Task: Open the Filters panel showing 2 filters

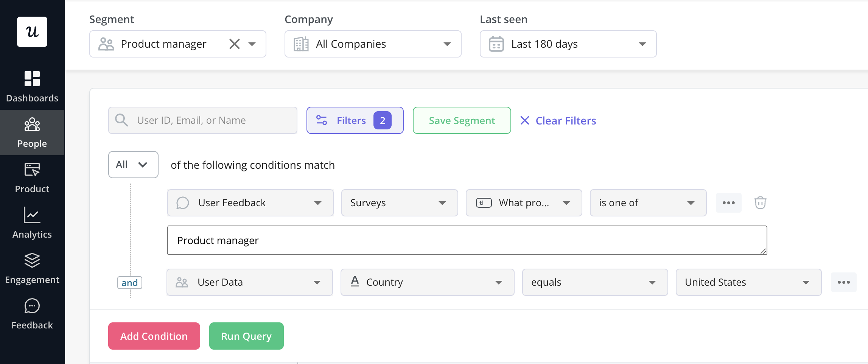Action: 355,120
